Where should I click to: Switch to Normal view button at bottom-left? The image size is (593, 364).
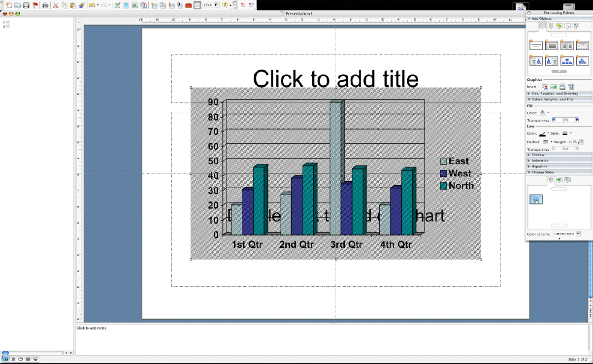pos(6,359)
